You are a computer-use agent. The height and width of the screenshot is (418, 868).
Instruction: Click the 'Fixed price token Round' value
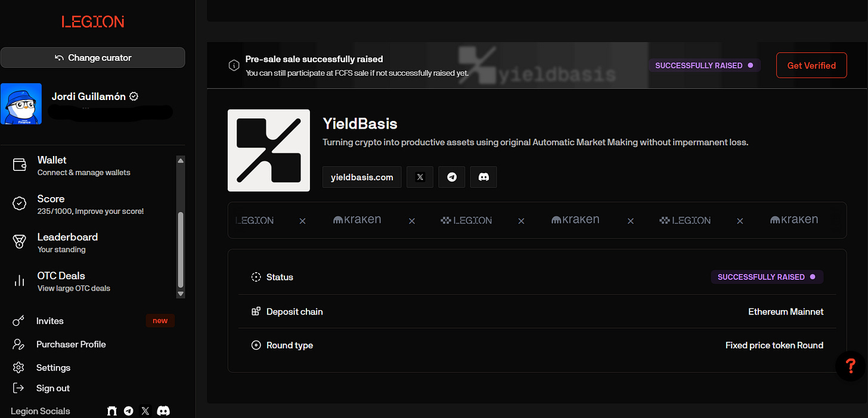[x=774, y=345]
